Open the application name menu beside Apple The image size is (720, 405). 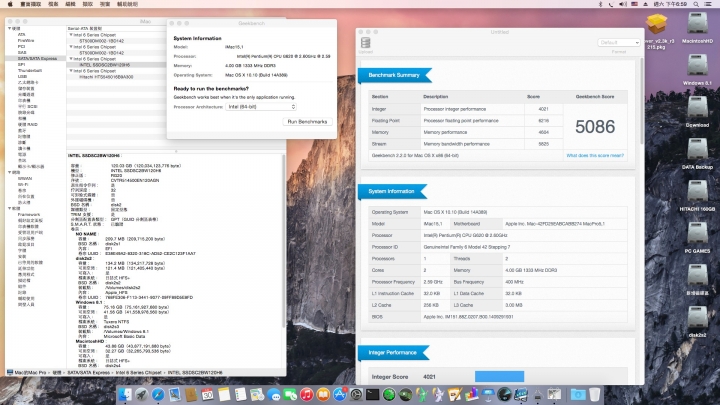click(31, 4)
